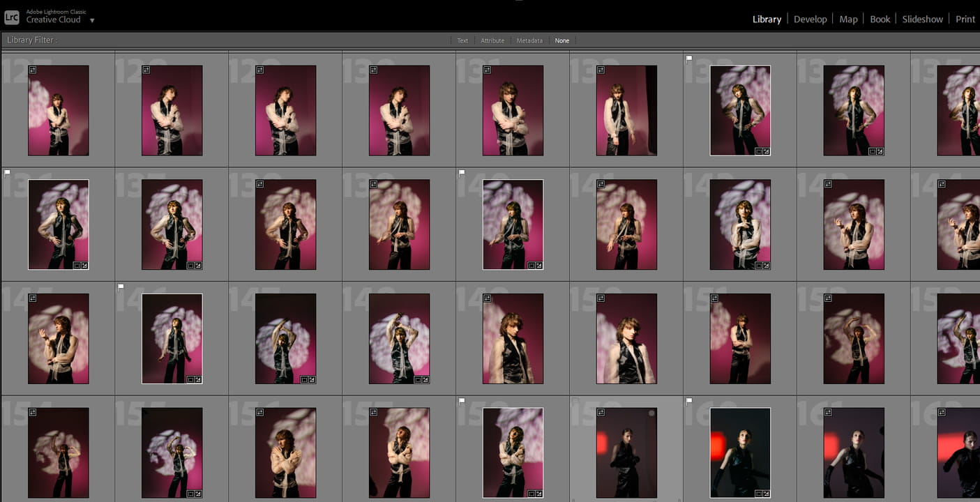Click the develop adjustments badge on photo 136
This screenshot has width=980, height=502.
84,265
